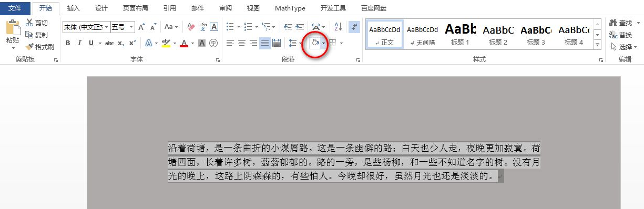Open the borders dropdown arrow
Image resolution: width=644 pixels, height=209 pixels.
pyautogui.click(x=342, y=43)
